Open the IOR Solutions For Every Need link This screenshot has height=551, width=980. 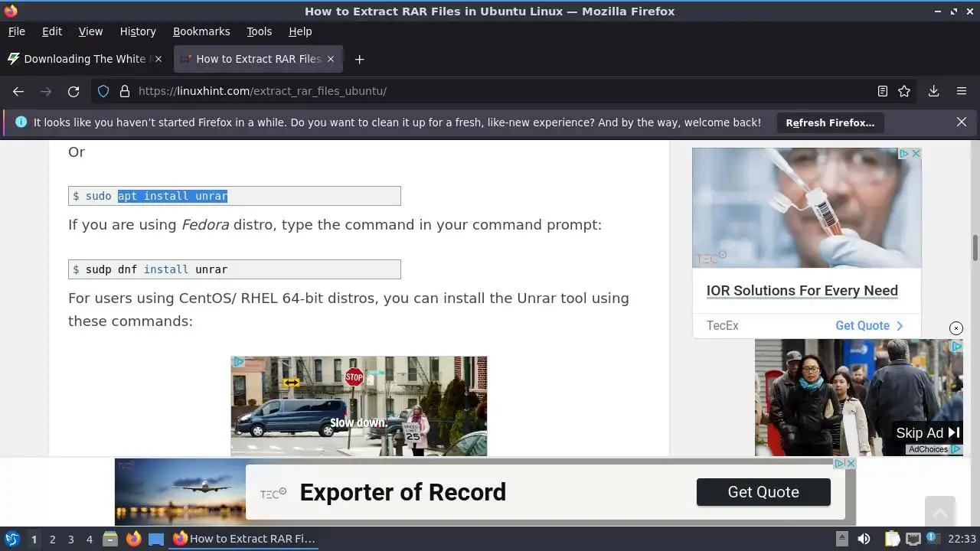802,290
